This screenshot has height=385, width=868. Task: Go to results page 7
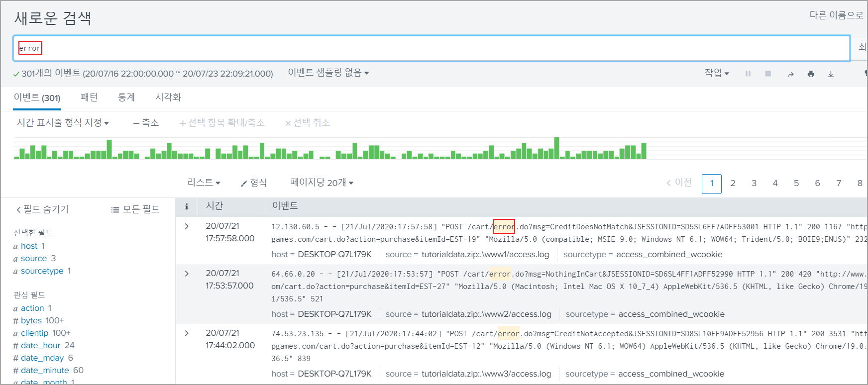839,183
